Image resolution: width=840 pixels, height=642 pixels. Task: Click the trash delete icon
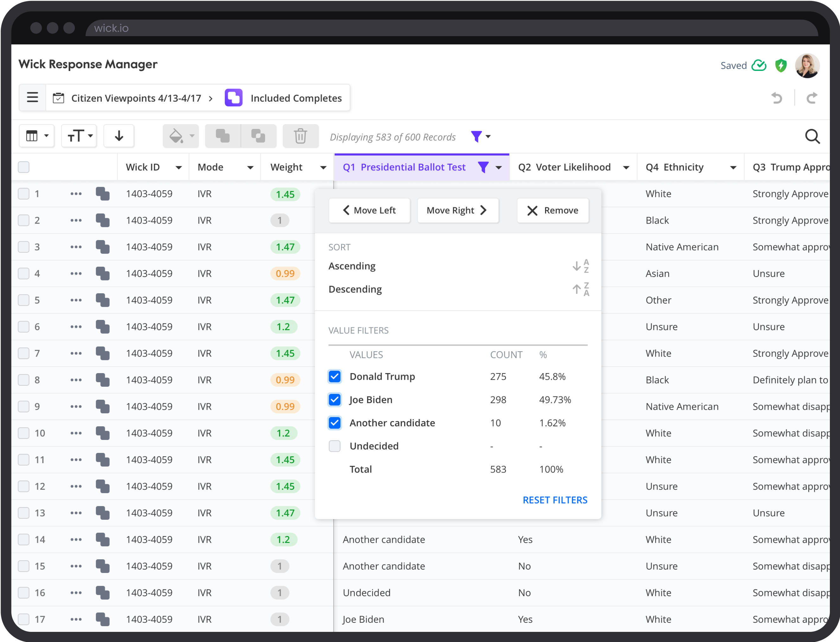(x=300, y=136)
